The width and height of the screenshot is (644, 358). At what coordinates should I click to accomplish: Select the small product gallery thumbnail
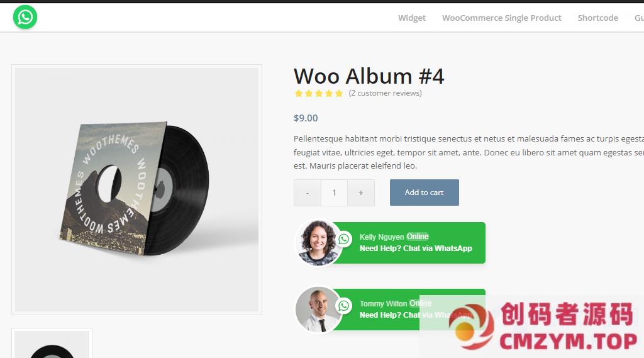(x=52, y=344)
